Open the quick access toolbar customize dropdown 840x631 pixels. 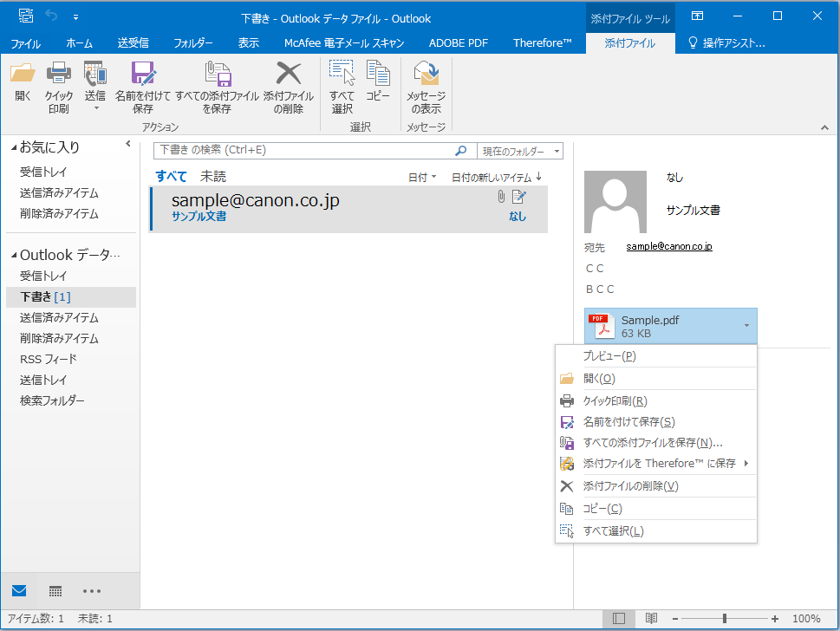75,16
